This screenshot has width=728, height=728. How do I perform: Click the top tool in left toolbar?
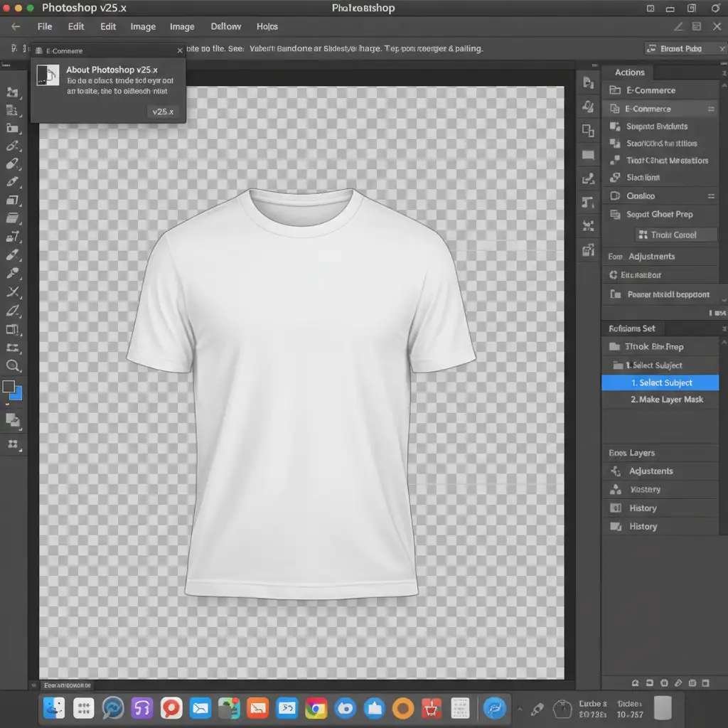pos(13,92)
